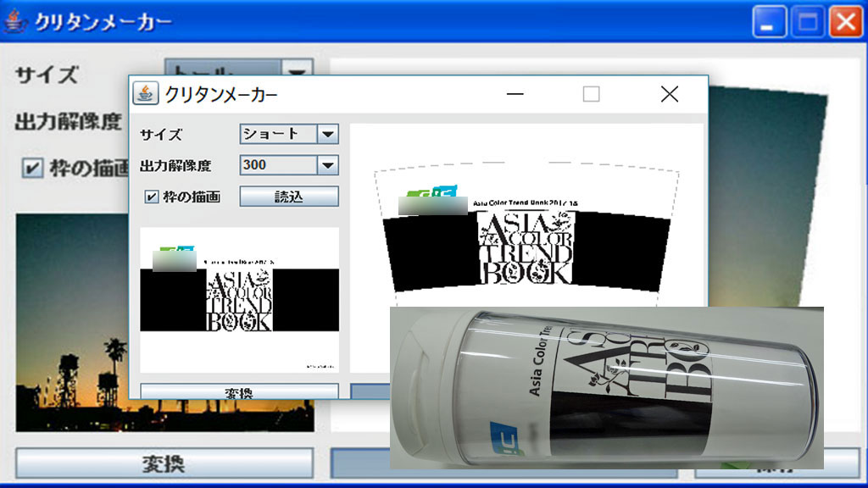Click the front window title クリタンメーカー
868x488 pixels.
(x=221, y=95)
